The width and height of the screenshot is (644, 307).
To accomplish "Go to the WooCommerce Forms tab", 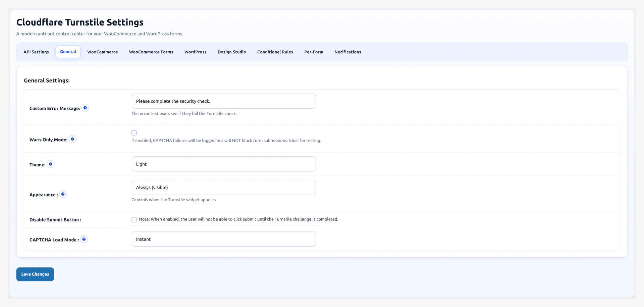I will click(x=151, y=52).
